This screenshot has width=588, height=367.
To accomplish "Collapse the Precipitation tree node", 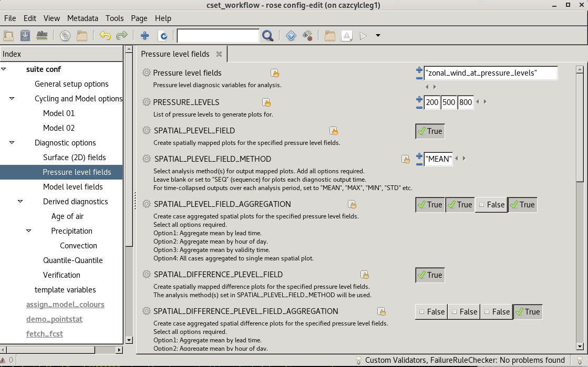I will (28, 231).
